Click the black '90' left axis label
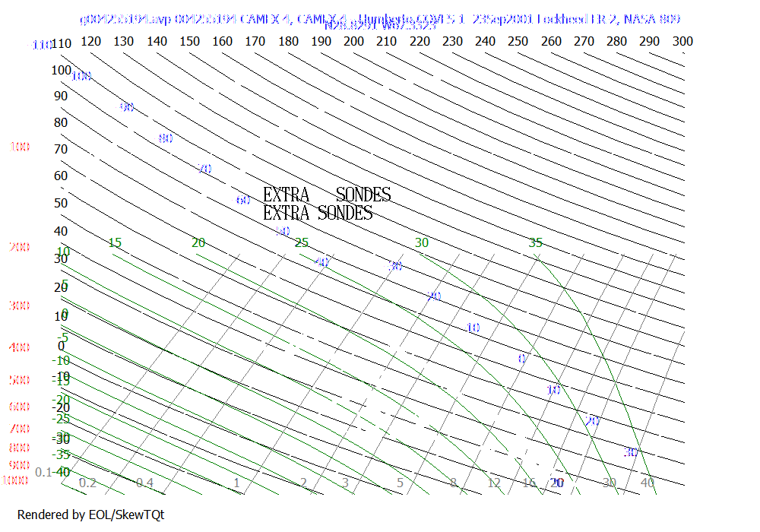760x532 pixels. coord(61,96)
